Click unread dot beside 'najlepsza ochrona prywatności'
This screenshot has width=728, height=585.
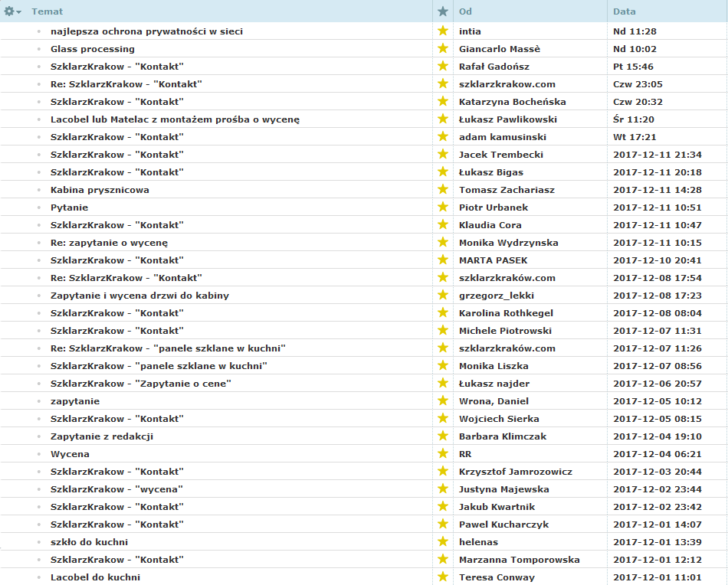(39, 31)
